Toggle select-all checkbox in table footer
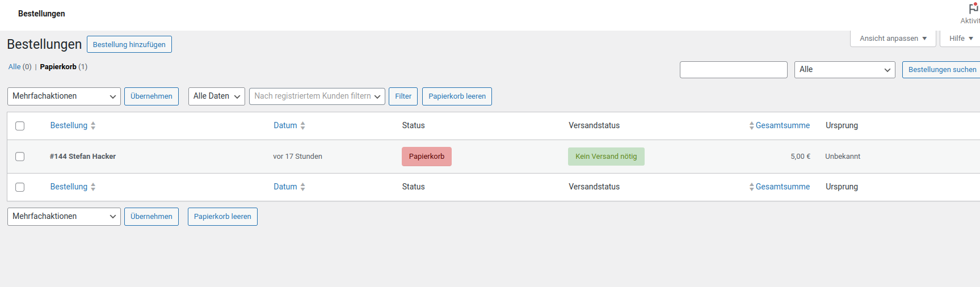This screenshot has height=287, width=980. [20, 187]
